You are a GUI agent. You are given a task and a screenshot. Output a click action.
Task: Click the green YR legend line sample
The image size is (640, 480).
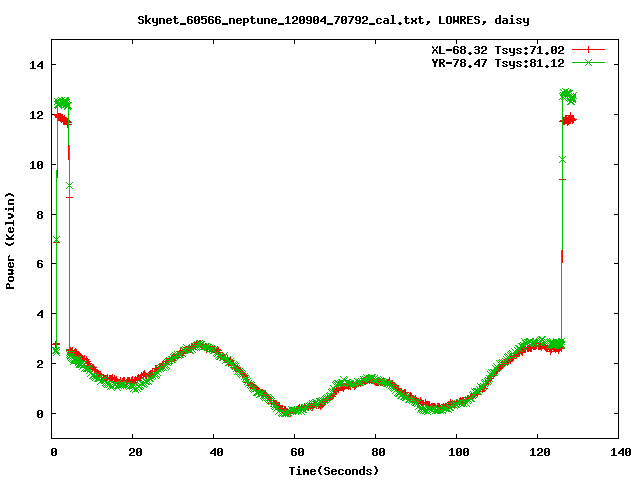pyautogui.click(x=588, y=63)
